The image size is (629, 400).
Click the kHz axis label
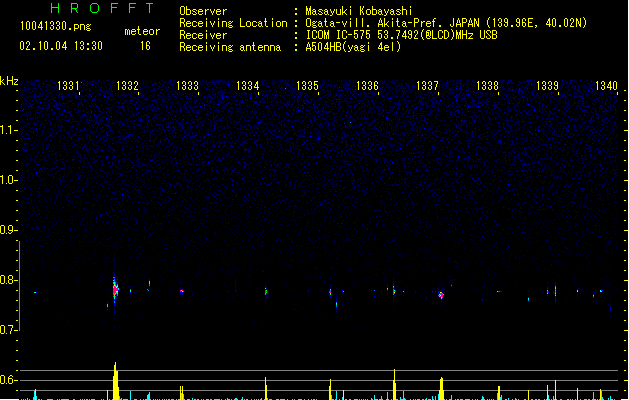(x=9, y=81)
